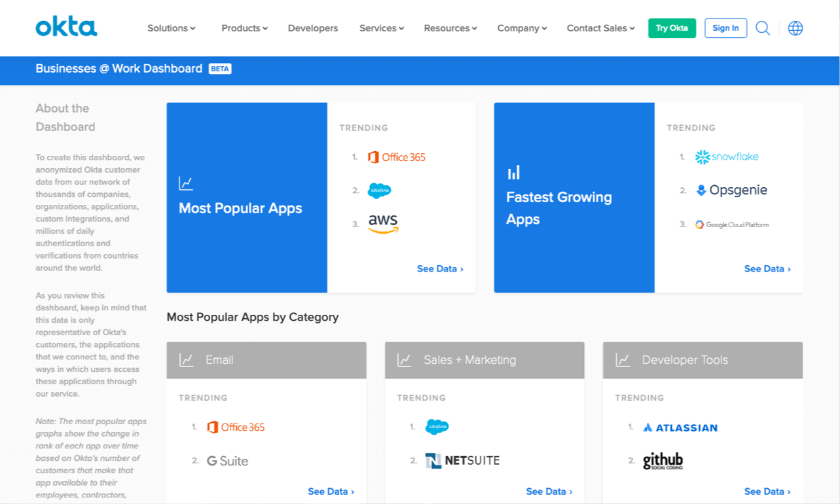The width and height of the screenshot is (840, 504).
Task: Click the Developer Tools chart icon
Action: pos(623,360)
